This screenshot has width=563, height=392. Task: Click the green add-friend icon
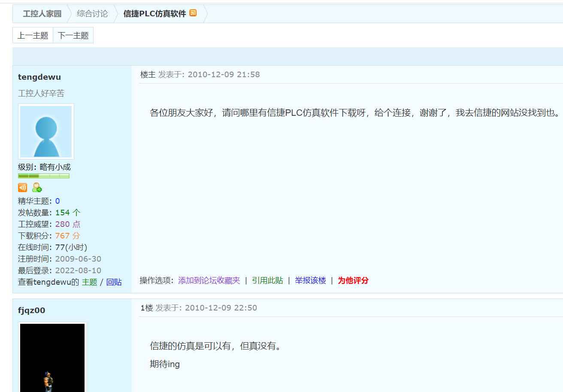coord(37,187)
